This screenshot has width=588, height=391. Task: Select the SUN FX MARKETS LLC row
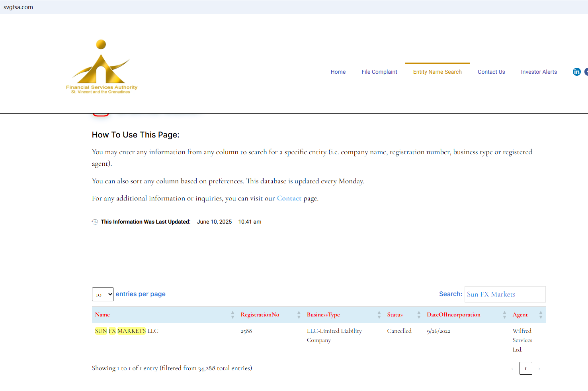(127, 331)
